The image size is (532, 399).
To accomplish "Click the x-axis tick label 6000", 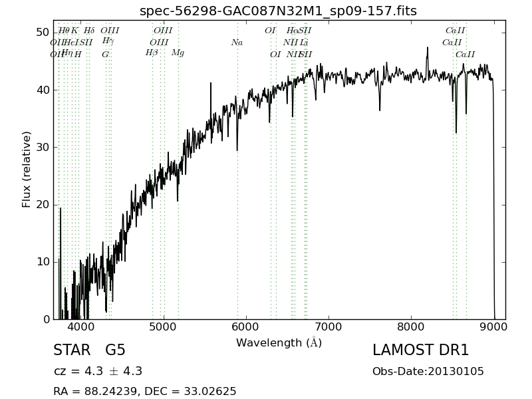I will click(x=246, y=327).
